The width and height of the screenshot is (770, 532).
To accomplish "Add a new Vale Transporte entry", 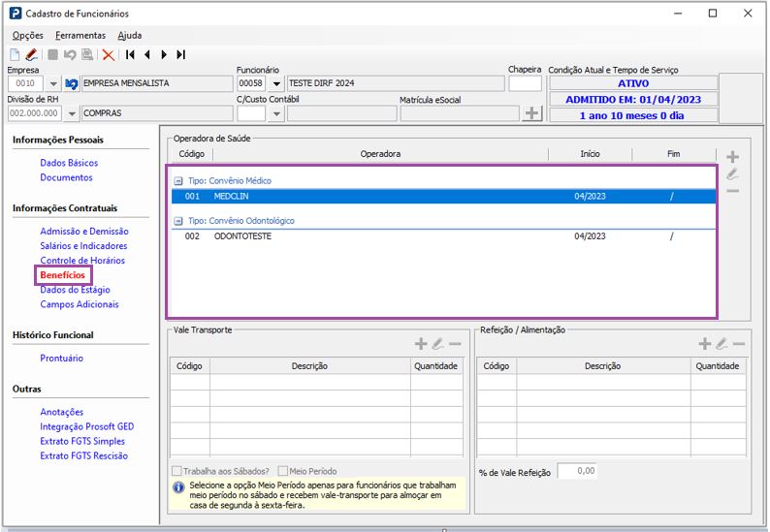I will 421,344.
